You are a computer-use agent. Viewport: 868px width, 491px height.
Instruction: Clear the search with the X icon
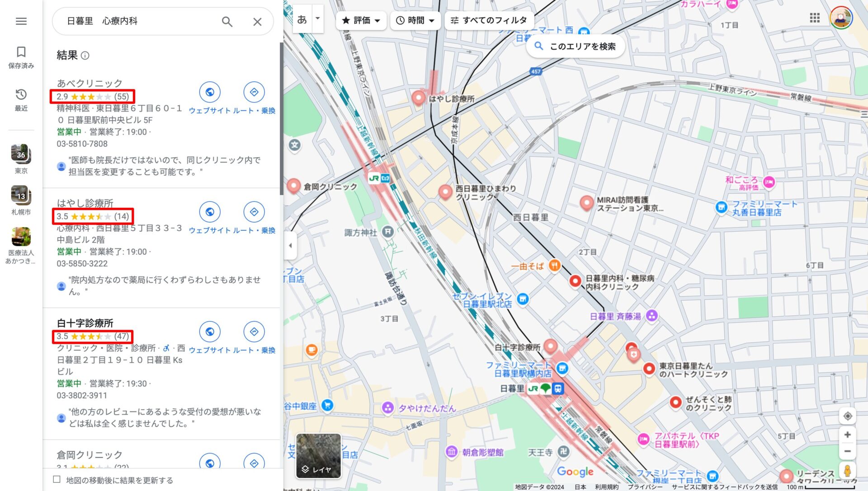tap(257, 21)
